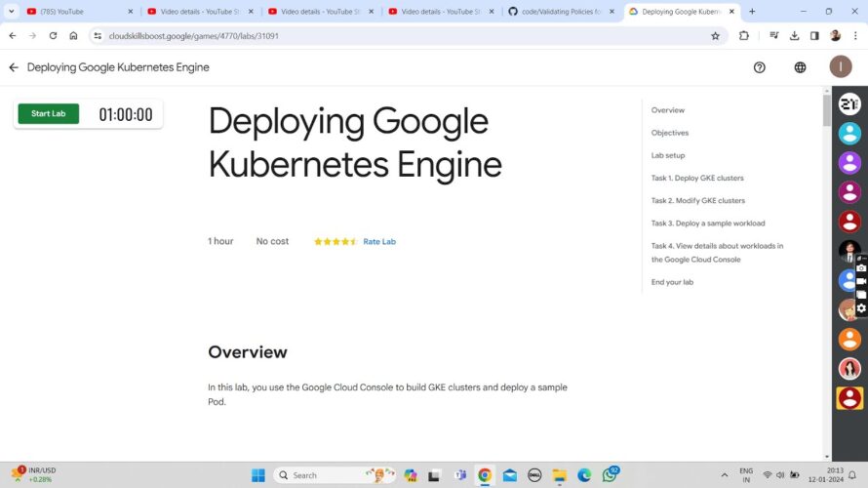Viewport: 868px width, 488px height.
Task: Open WhatsApp from the taskbar
Action: 610,474
